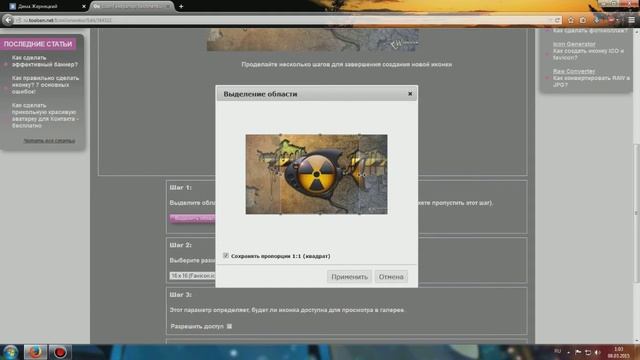Open the Windows Start orb
This screenshot has width=640, height=360.
click(x=10, y=352)
